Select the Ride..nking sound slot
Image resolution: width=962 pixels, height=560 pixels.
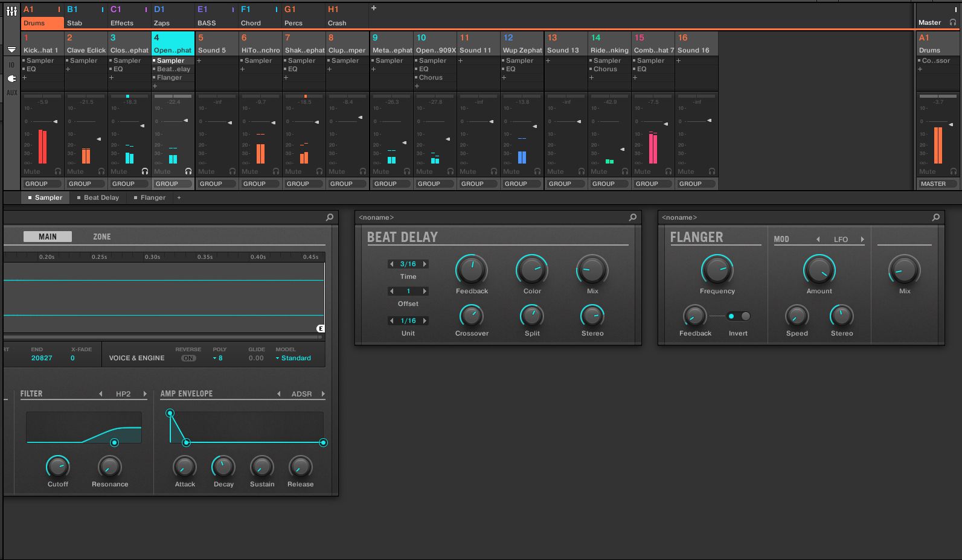coord(610,44)
